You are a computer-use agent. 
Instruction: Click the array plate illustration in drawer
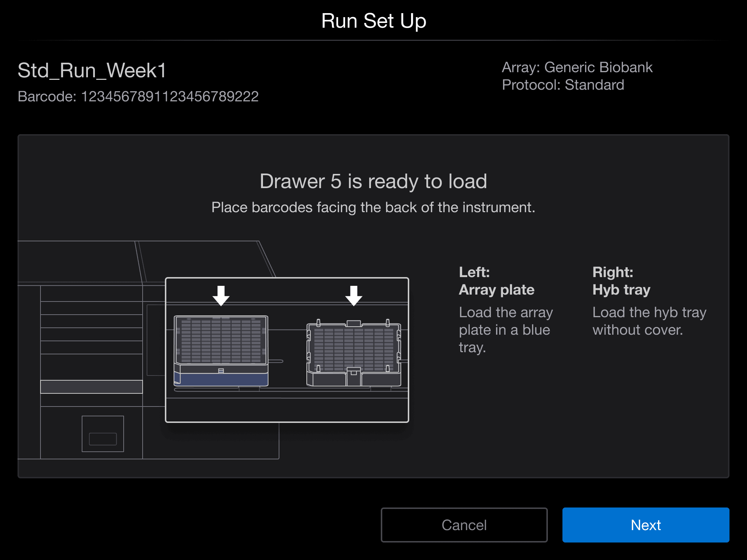(x=221, y=351)
